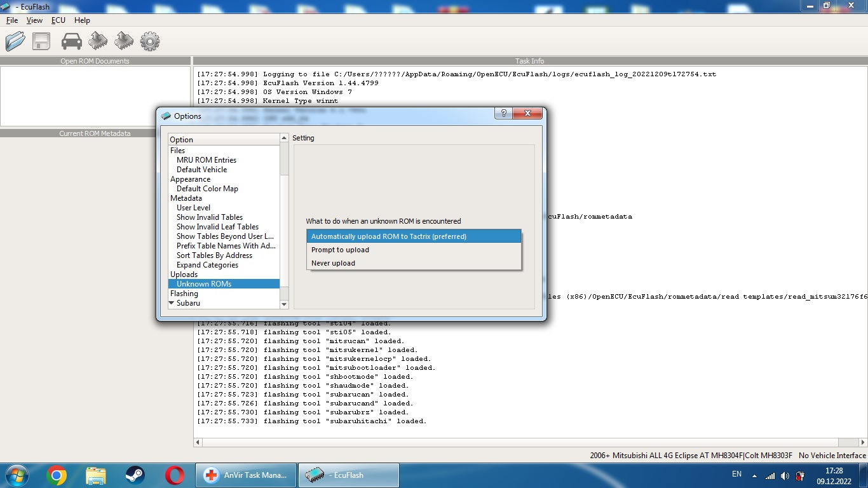Image resolution: width=868 pixels, height=488 pixels.
Task: Choose Never upload option
Action: (414, 263)
